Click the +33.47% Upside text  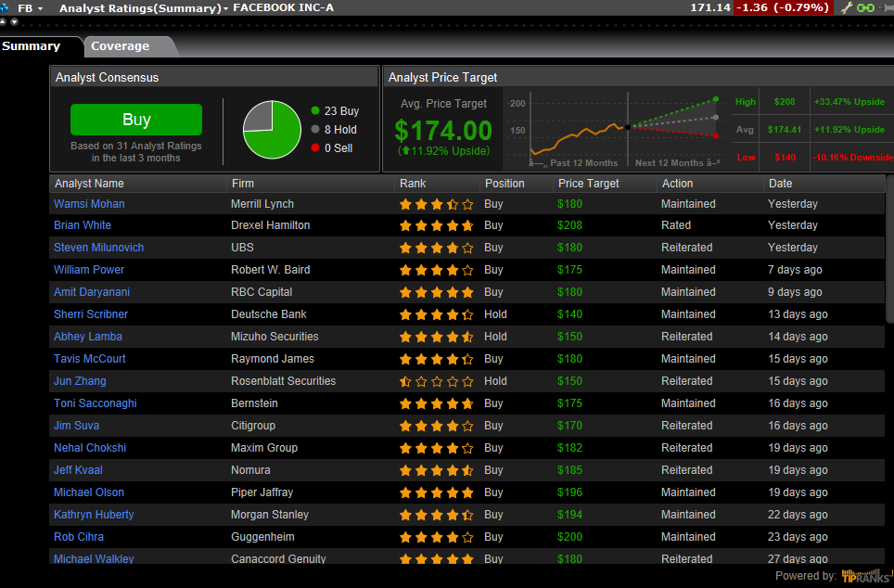[849, 101]
